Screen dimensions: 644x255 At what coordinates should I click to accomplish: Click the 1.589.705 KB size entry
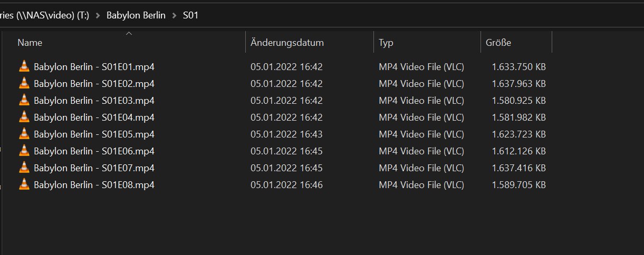[518, 184]
